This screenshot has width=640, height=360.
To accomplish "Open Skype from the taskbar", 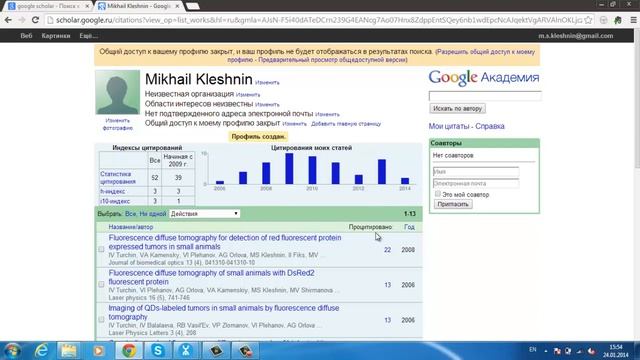I will coord(157,351).
